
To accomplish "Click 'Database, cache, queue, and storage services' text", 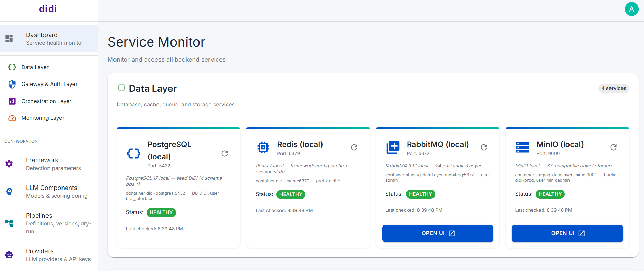I will click(x=176, y=105).
